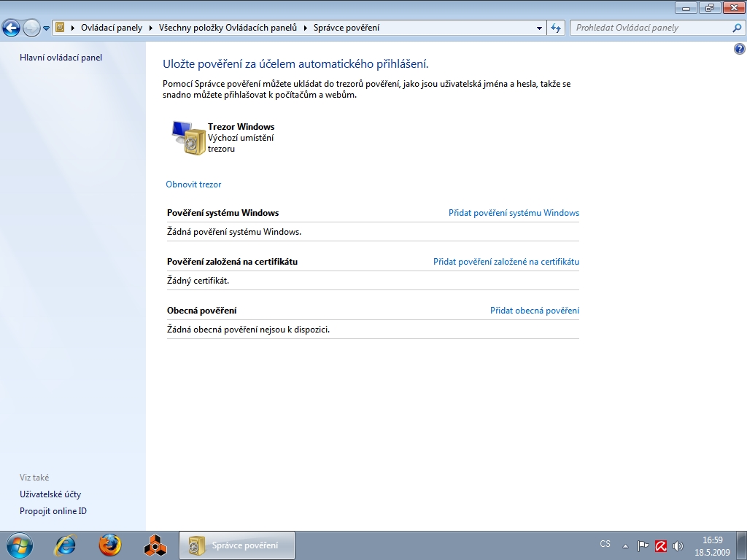Restore down the window

pyautogui.click(x=711, y=8)
